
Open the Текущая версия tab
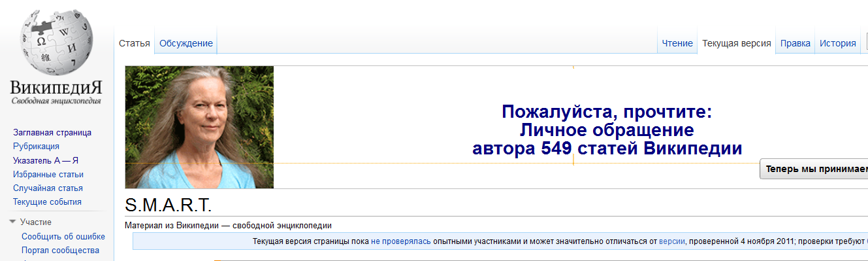[x=737, y=43]
